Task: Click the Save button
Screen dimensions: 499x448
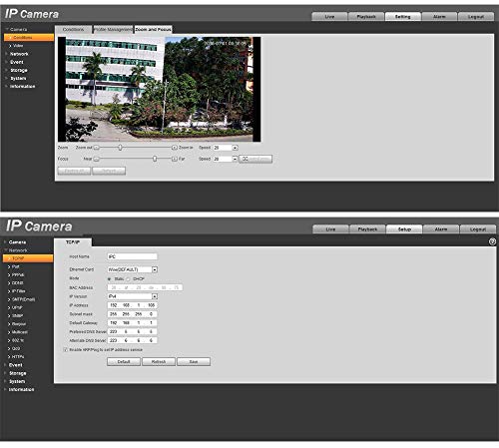Action: point(194,361)
